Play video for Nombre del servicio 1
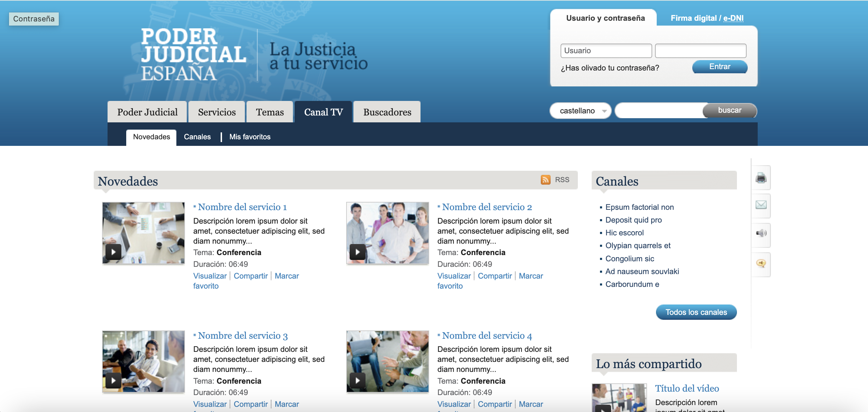Viewport: 868px width, 412px height. pos(113,252)
